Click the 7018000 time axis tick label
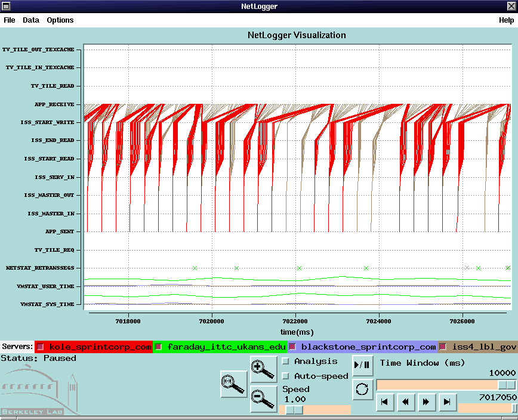 pos(128,322)
